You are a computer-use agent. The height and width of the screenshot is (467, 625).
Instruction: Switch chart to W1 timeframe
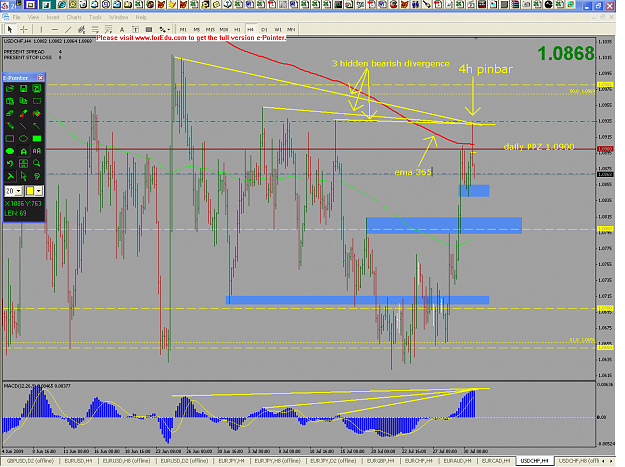[278, 29]
